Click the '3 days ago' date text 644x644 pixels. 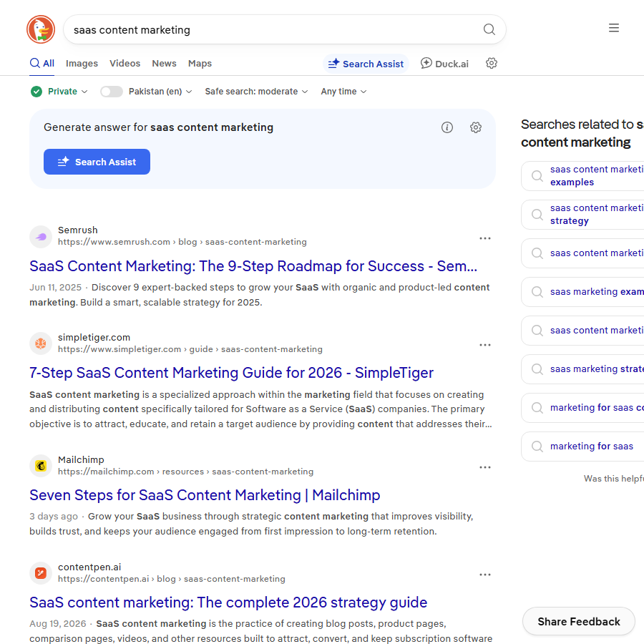54,516
